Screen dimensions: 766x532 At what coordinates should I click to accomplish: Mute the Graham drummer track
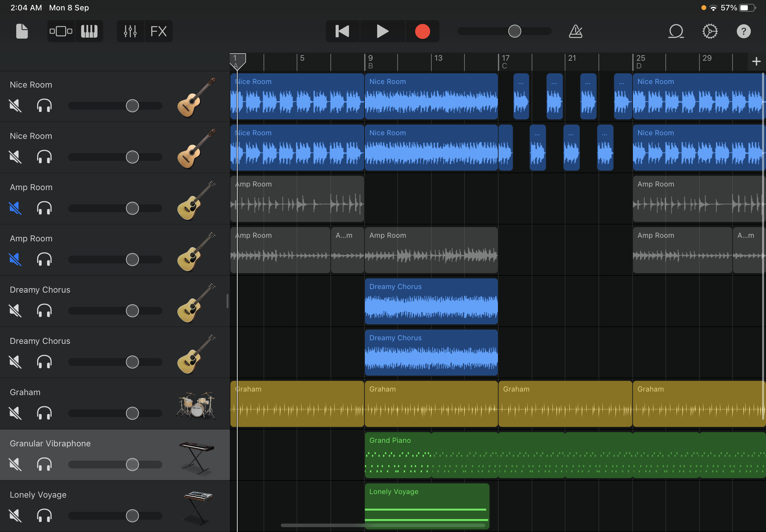pyautogui.click(x=15, y=413)
